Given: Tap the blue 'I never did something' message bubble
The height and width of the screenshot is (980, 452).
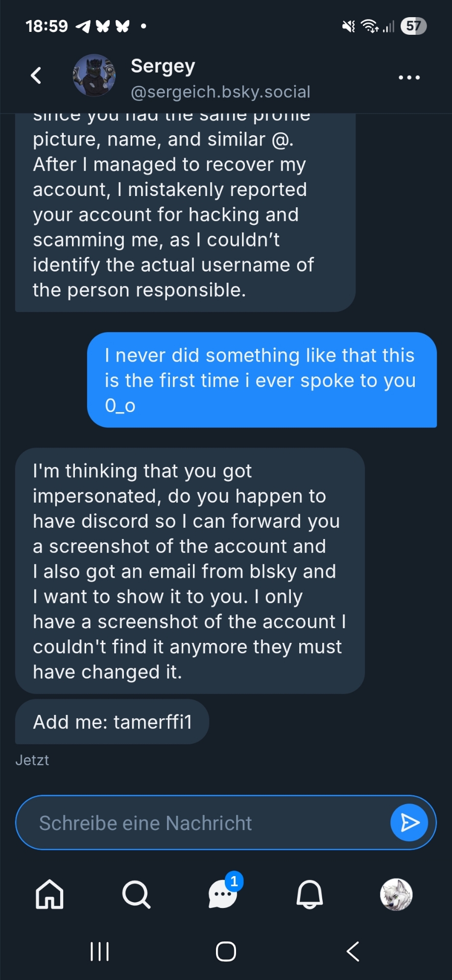Looking at the screenshot, I should point(262,380).
